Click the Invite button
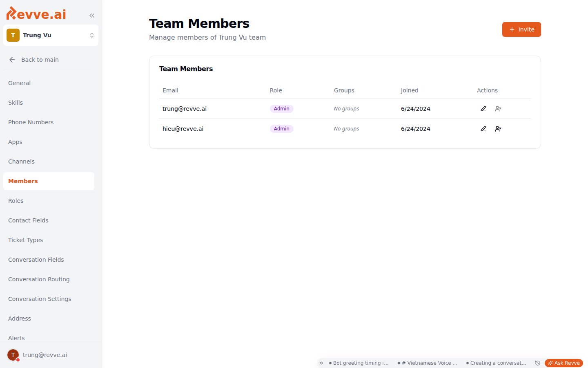588x368 pixels. [521, 29]
